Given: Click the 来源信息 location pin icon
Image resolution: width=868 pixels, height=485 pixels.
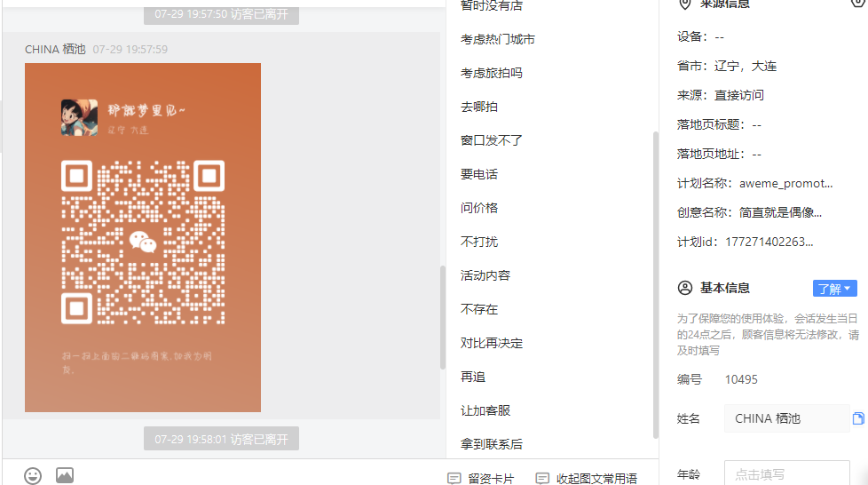Looking at the screenshot, I should tap(685, 4).
